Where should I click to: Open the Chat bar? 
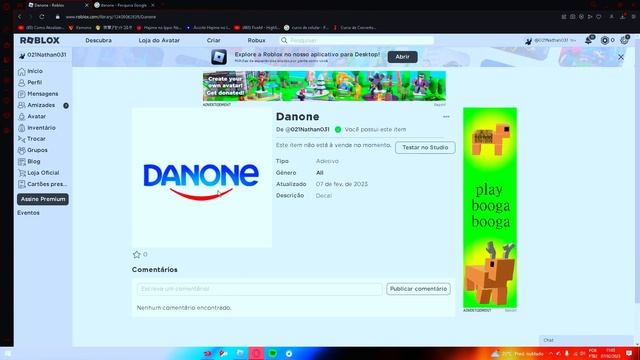tap(586, 340)
